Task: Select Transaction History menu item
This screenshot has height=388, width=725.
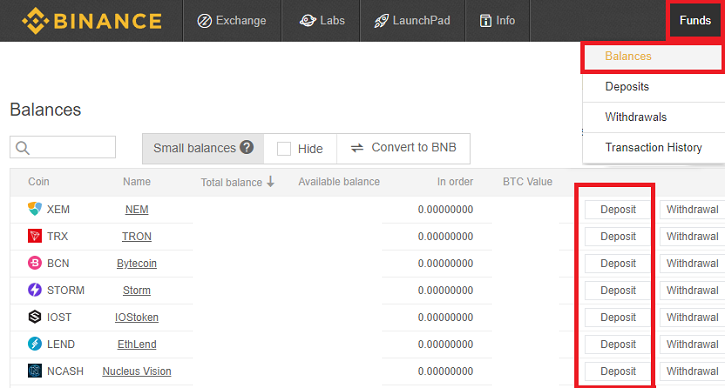Action: 654,148
